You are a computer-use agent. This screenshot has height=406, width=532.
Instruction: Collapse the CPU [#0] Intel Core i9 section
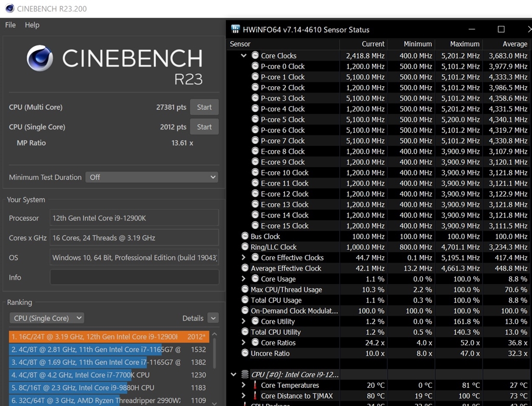click(x=233, y=374)
